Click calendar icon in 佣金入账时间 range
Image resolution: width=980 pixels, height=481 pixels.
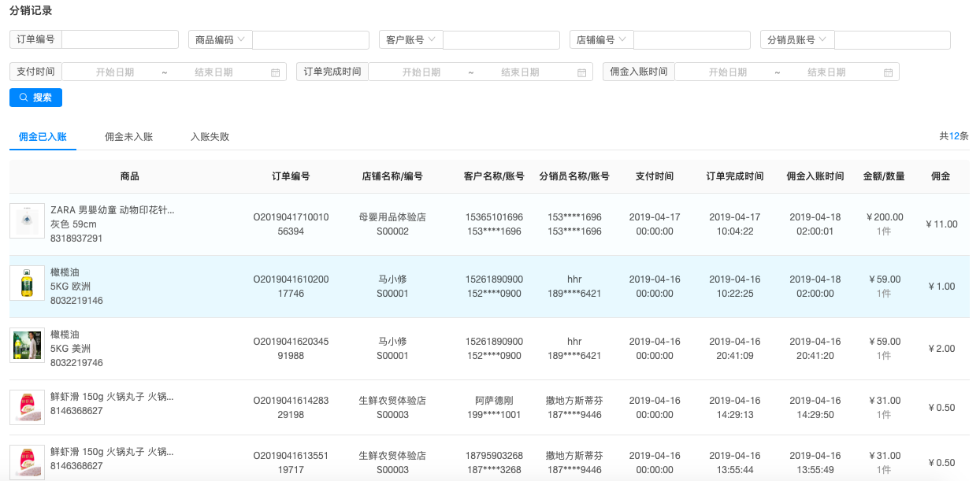coord(888,72)
